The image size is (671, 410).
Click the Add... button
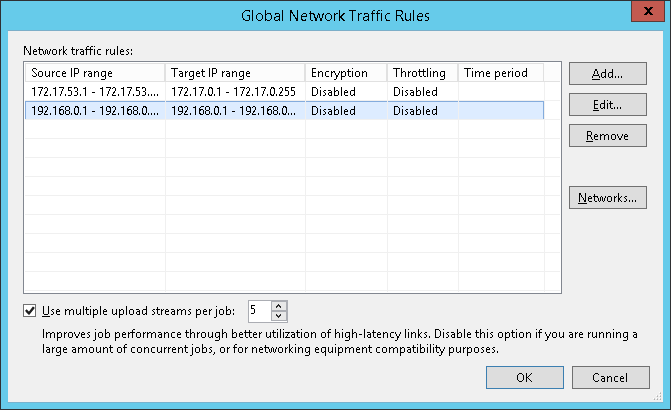point(607,74)
